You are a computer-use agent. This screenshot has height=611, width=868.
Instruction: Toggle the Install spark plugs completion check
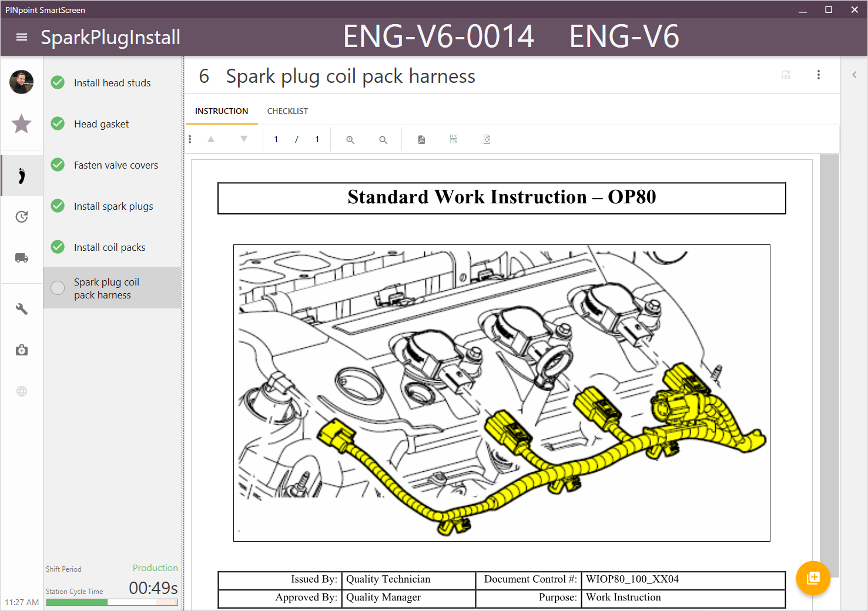point(58,206)
